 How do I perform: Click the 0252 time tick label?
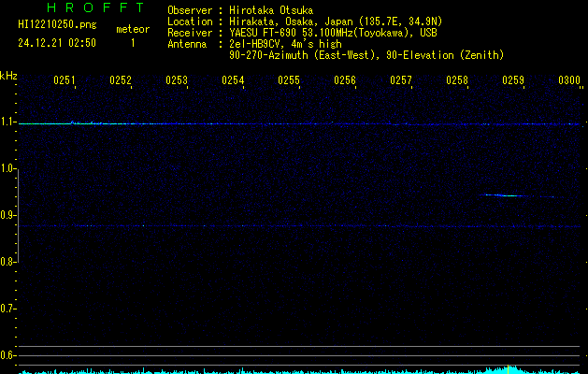coord(121,79)
